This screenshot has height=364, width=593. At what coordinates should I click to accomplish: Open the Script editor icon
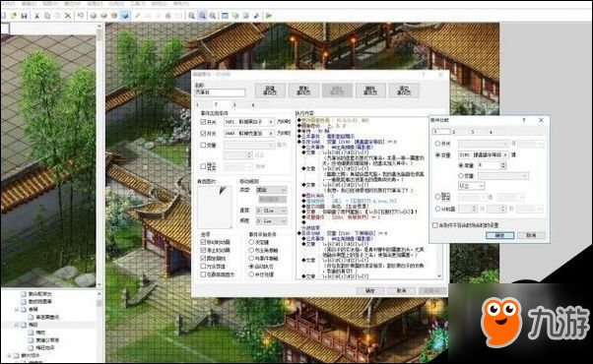click(x=246, y=16)
